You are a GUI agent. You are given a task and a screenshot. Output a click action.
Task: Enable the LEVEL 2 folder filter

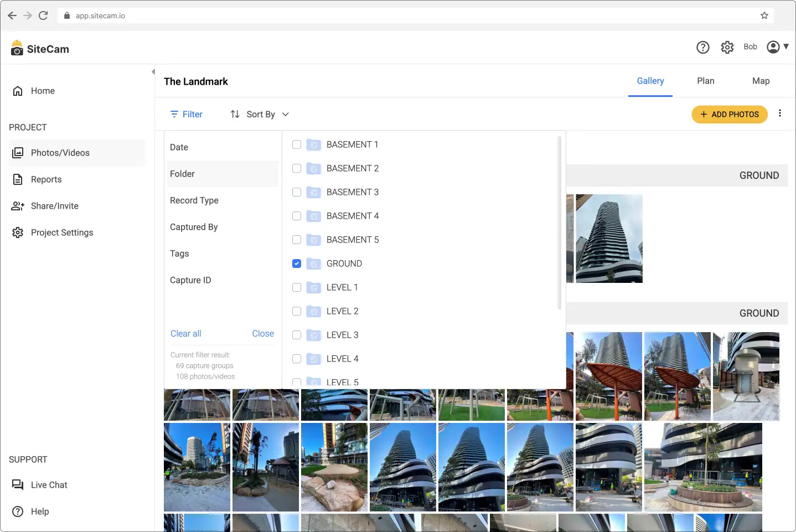[x=297, y=311]
